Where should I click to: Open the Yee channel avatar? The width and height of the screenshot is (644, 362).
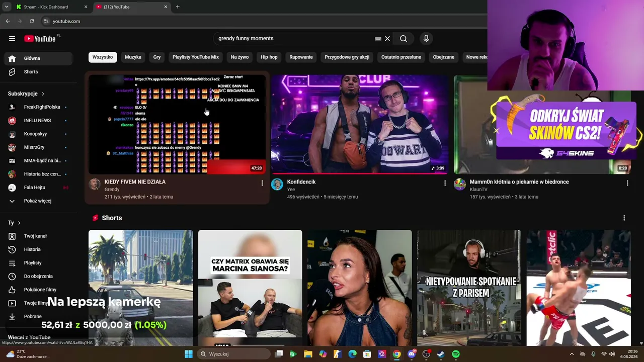point(277,184)
